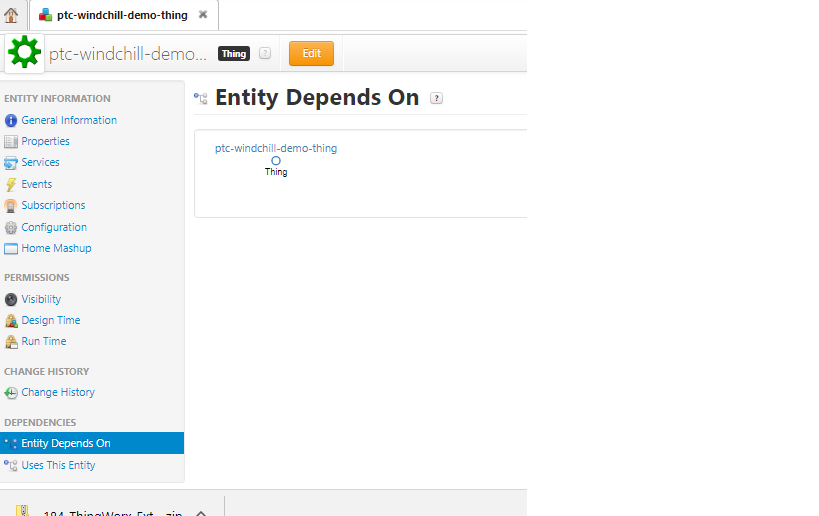Screen dimensions: 819x516
Task: Click the Thing type badge
Action: (x=233, y=53)
